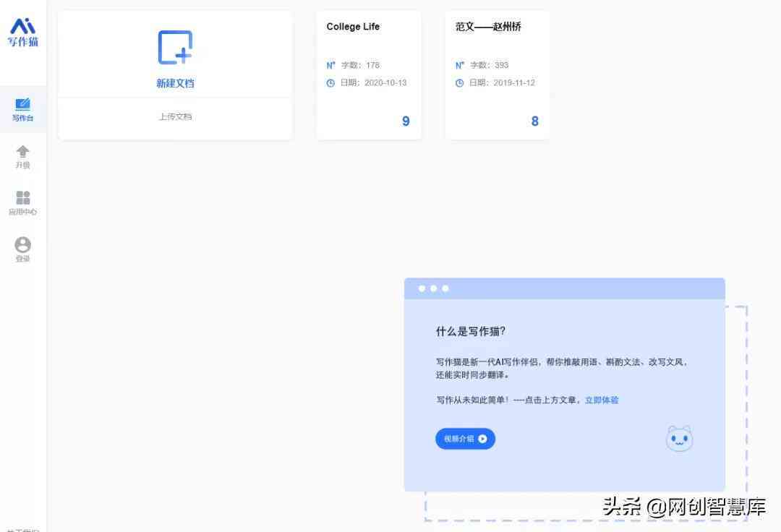Click the clock icon on the 赵州桥 card

click(460, 83)
